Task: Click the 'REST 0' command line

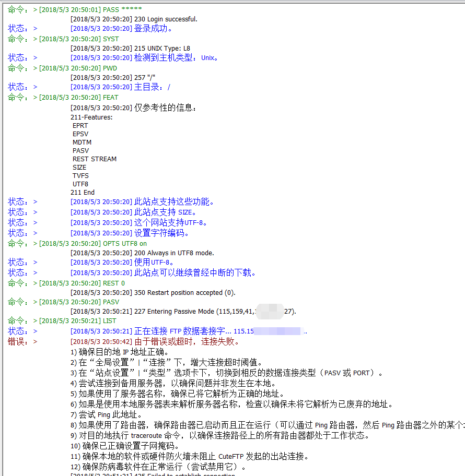Action: pos(66,283)
